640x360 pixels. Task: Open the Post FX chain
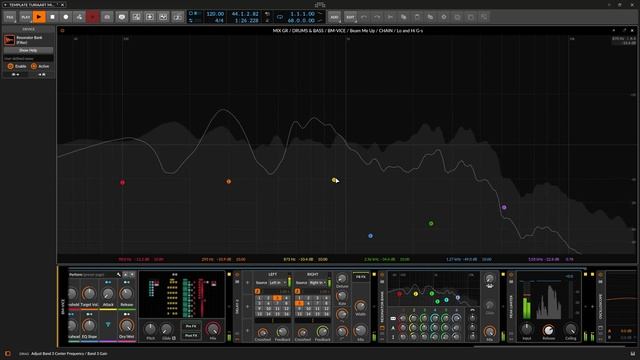(x=191, y=336)
